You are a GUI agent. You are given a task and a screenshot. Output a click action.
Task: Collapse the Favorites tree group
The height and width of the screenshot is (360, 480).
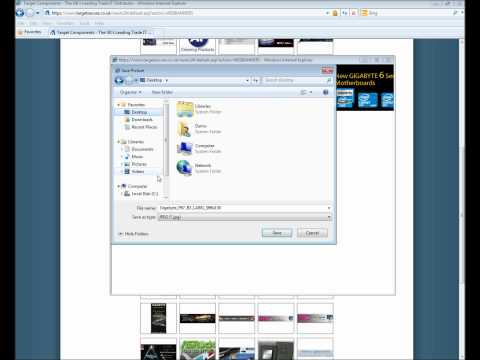pos(119,105)
